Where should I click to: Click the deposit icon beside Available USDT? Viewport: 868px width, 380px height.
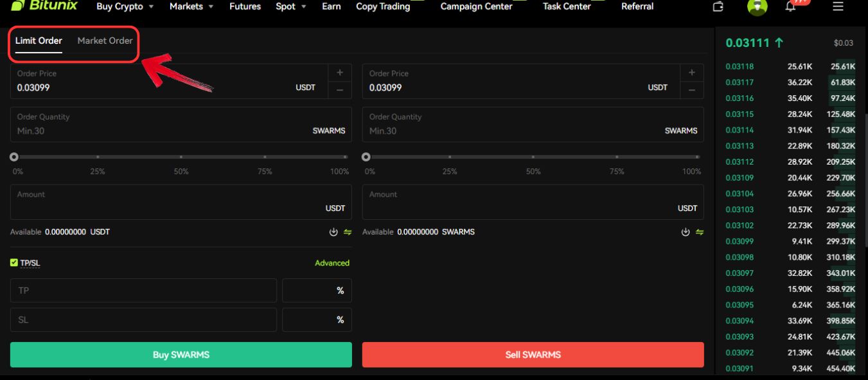click(333, 232)
